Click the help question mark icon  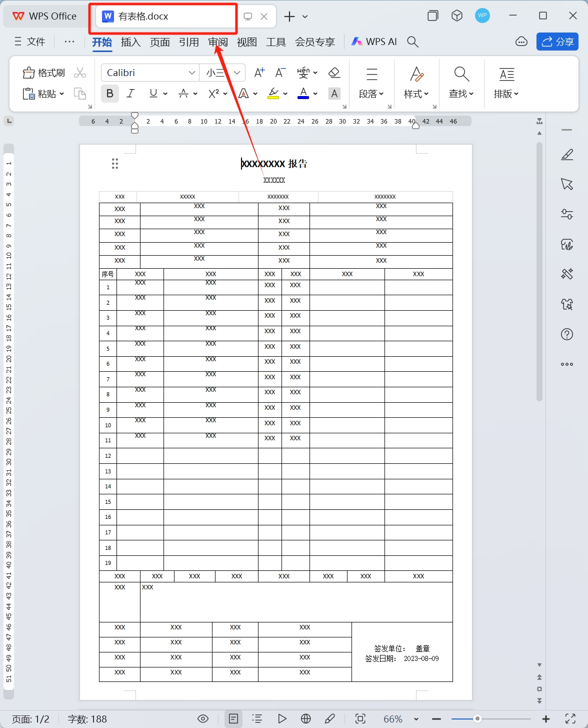coord(567,334)
